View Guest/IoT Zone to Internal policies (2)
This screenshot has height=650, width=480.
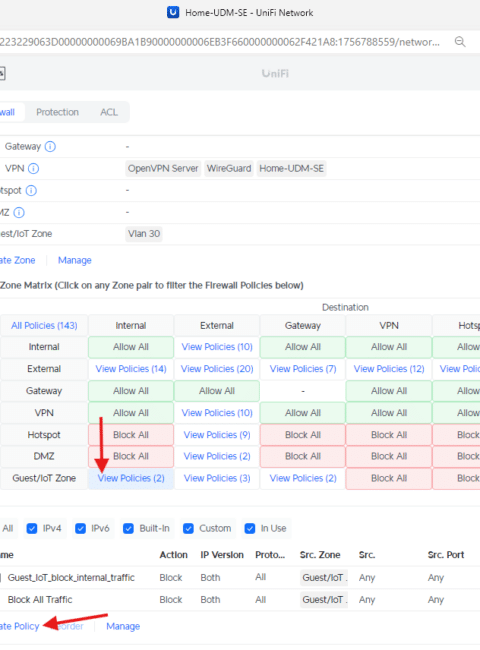(131, 478)
